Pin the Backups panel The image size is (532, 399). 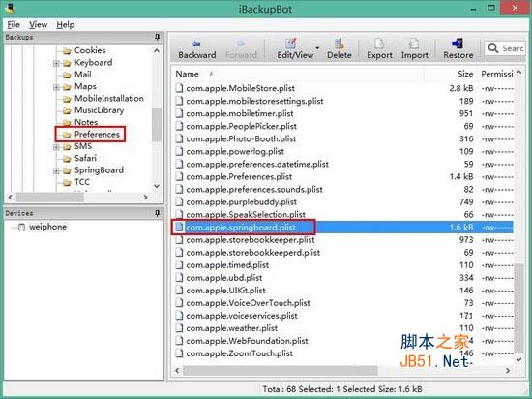click(157, 37)
